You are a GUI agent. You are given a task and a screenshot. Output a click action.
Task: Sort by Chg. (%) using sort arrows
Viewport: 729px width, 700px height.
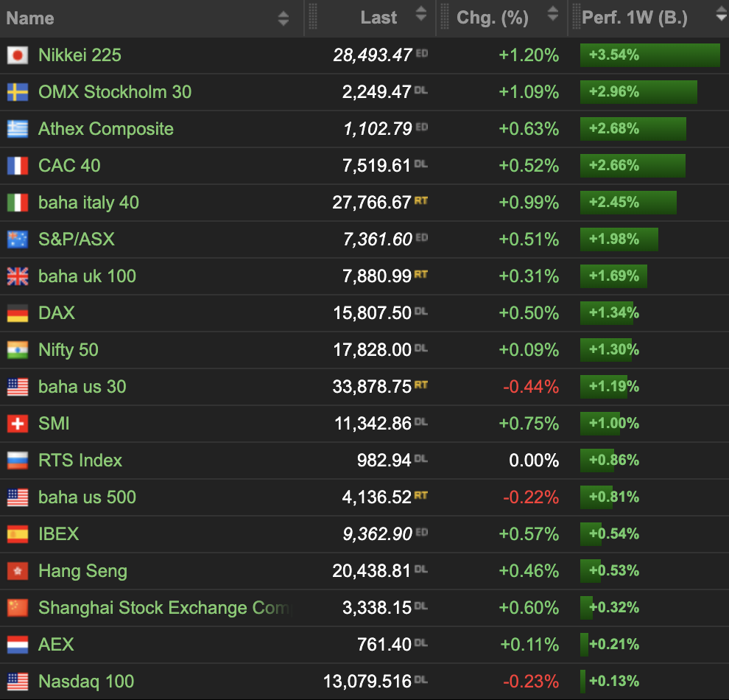[552, 15]
